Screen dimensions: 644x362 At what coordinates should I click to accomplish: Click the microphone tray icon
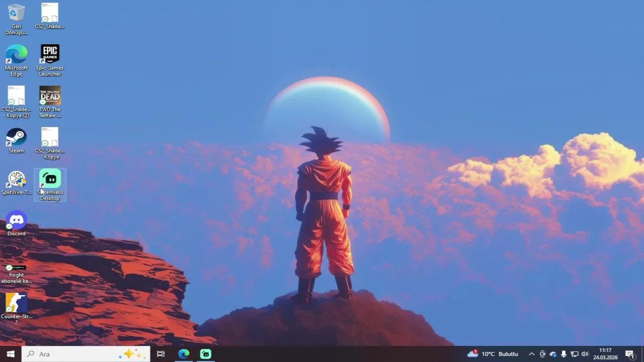[563, 354]
